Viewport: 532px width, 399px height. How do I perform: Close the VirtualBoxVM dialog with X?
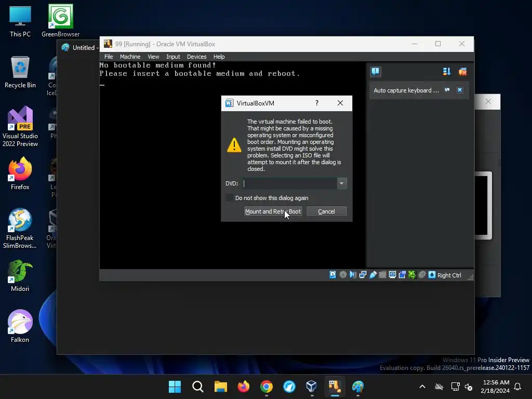(x=340, y=103)
